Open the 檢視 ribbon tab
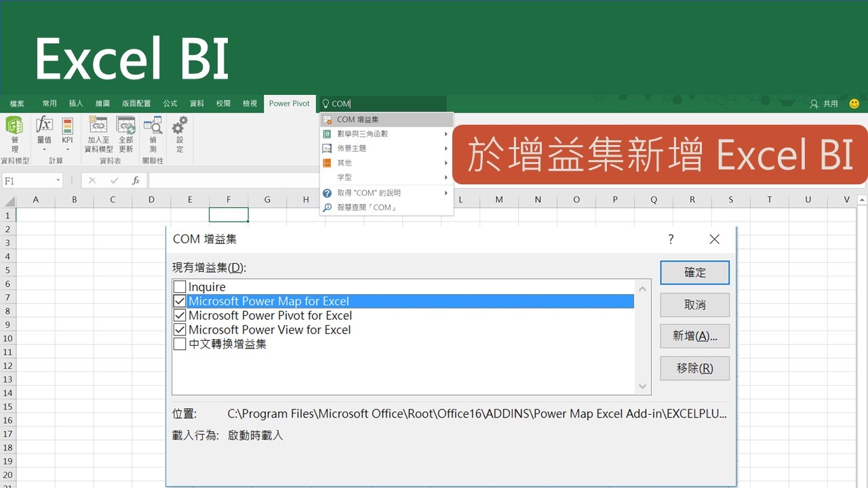This screenshot has height=488, width=868. [x=250, y=104]
